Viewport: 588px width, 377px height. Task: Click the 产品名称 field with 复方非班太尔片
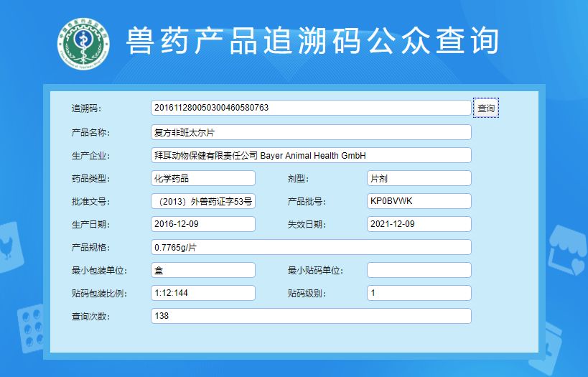click(x=311, y=132)
